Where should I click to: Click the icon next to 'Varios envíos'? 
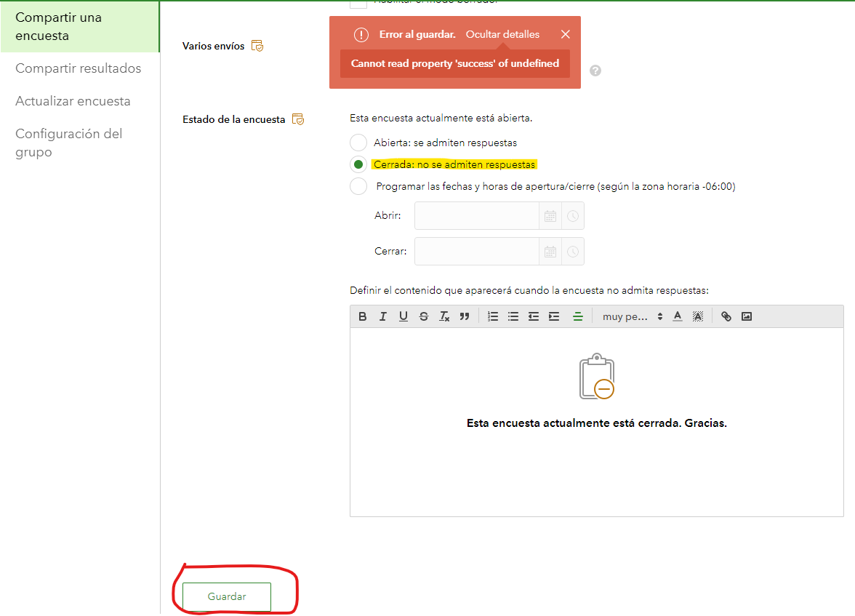click(x=257, y=46)
